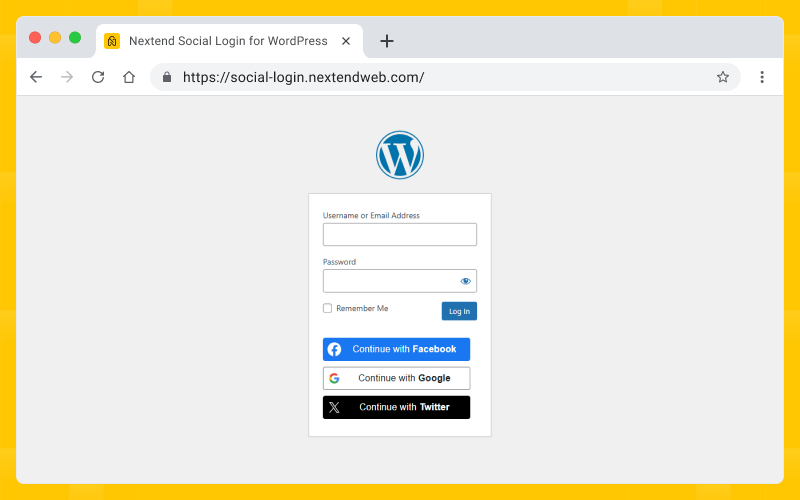800x500 pixels.
Task: Open a new tab with plus icon
Action: [387, 41]
